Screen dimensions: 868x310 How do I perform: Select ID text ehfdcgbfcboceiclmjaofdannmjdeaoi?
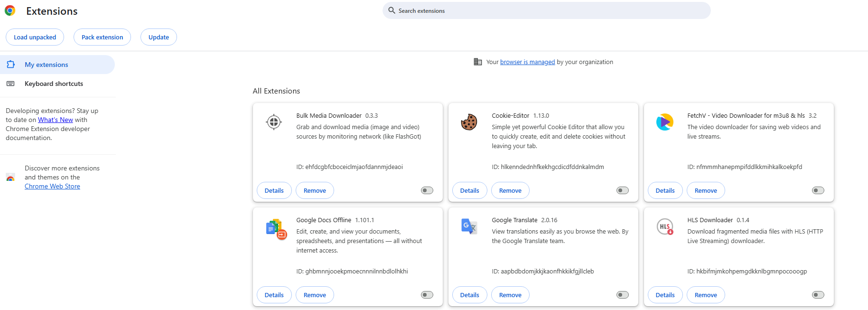(x=354, y=167)
